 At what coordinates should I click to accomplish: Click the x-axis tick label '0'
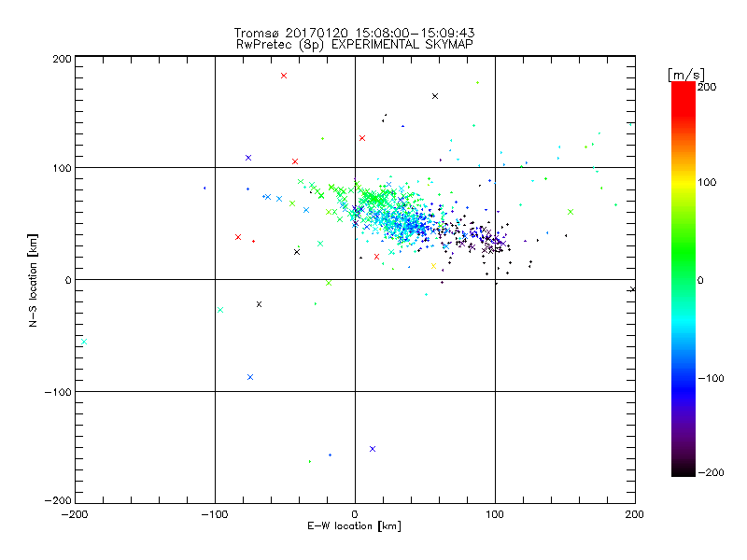(355, 514)
